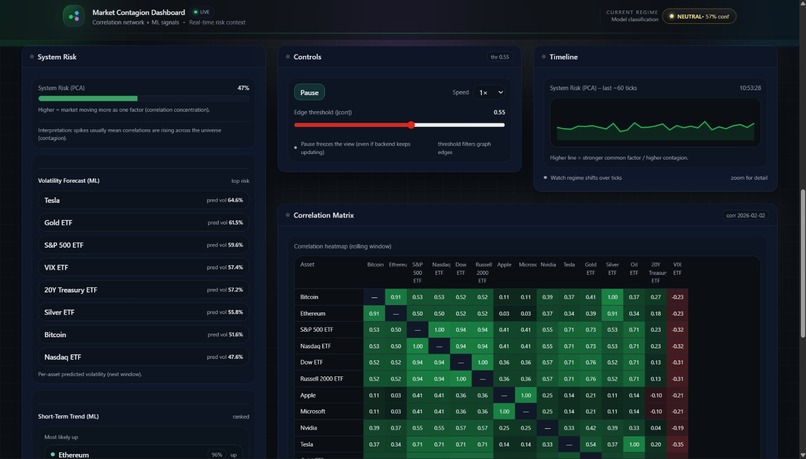Click the Asset column header in matrix

tap(307, 264)
